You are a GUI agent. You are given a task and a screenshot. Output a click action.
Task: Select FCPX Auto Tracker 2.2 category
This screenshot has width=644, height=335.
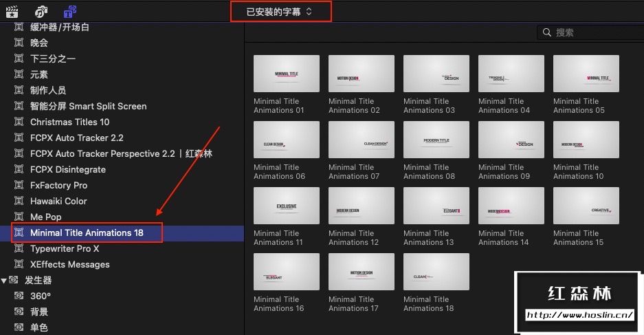(x=77, y=138)
